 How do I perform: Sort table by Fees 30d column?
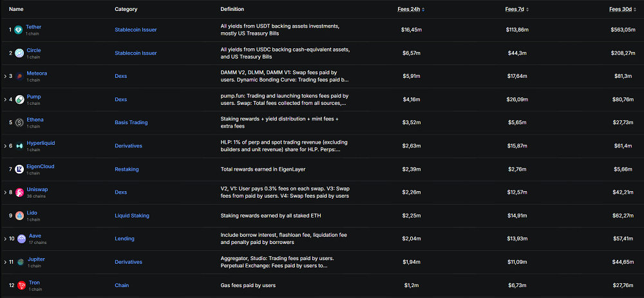(x=623, y=10)
